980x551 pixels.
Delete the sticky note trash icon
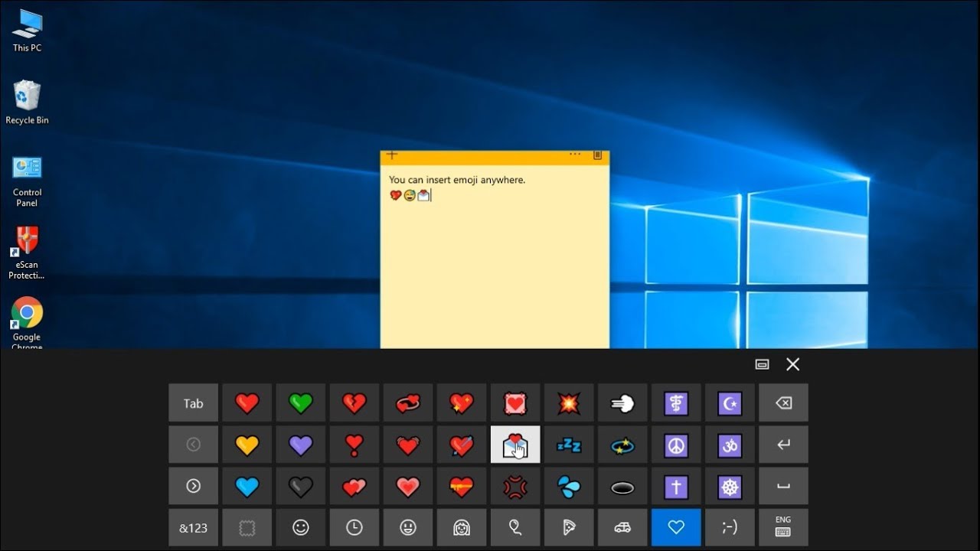point(598,155)
